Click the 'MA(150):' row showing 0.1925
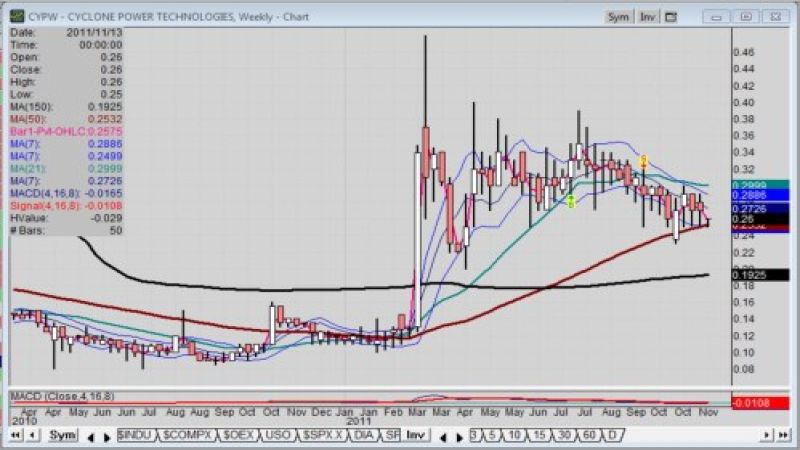Image resolution: width=800 pixels, height=450 pixels. [x=66, y=107]
